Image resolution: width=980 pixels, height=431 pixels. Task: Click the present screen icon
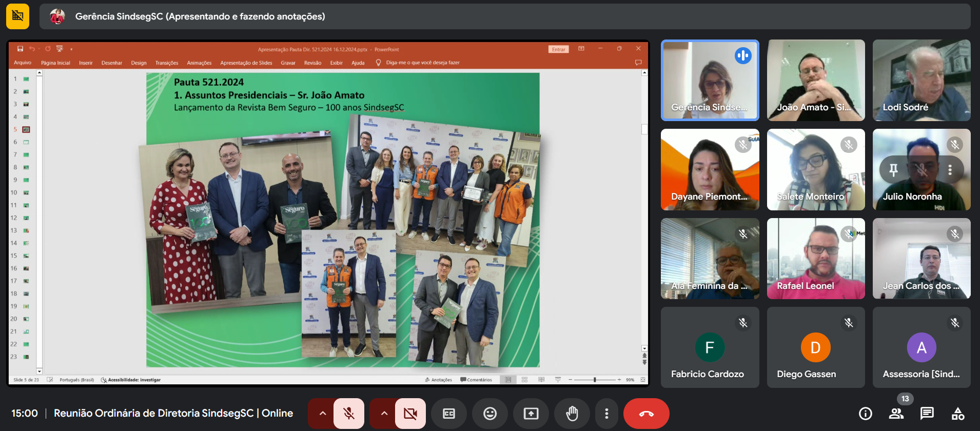[531, 414]
